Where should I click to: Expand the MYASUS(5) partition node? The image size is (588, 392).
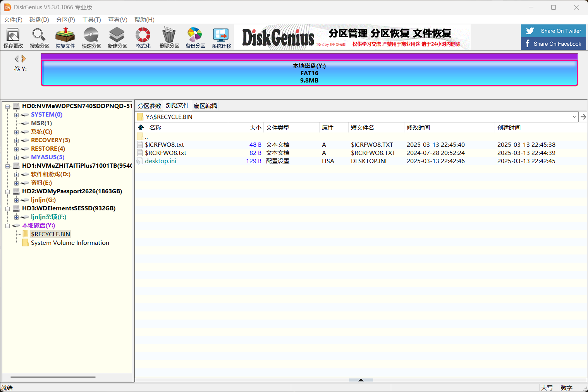(16, 158)
